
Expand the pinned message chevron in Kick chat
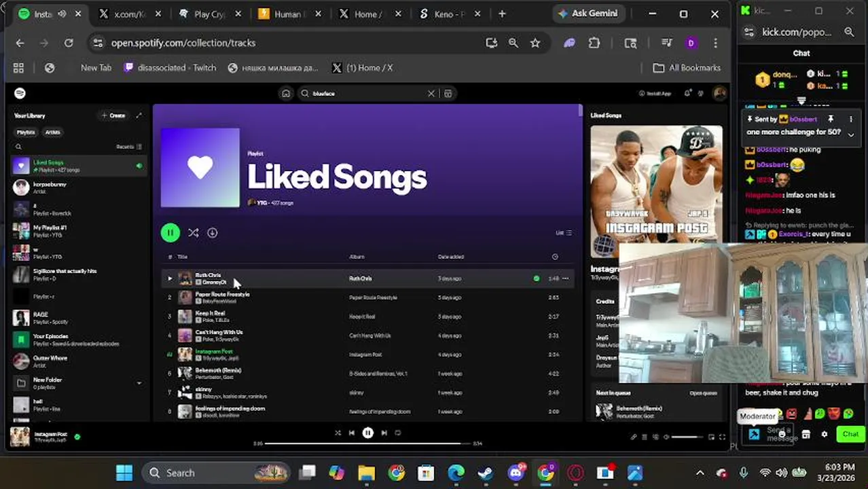coord(851,134)
